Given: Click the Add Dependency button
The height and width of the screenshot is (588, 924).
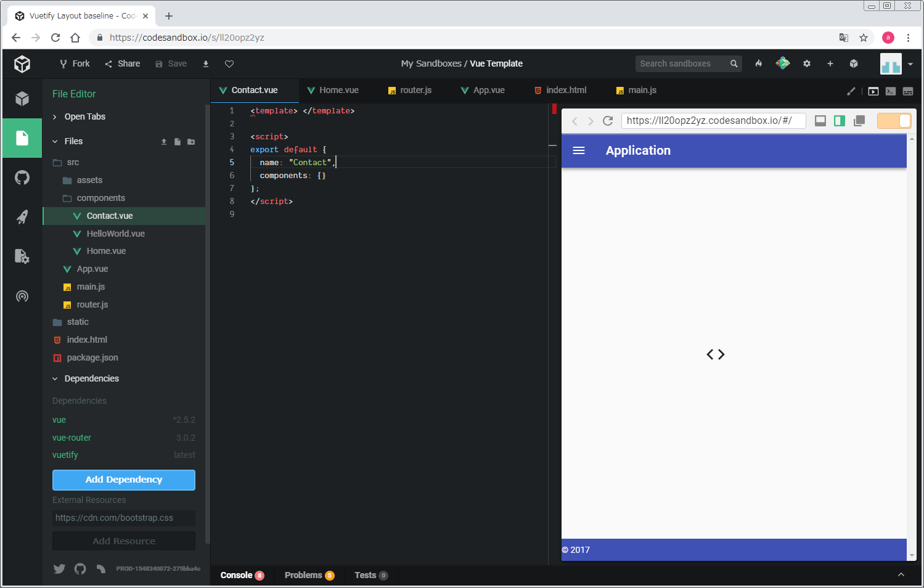Looking at the screenshot, I should [124, 480].
